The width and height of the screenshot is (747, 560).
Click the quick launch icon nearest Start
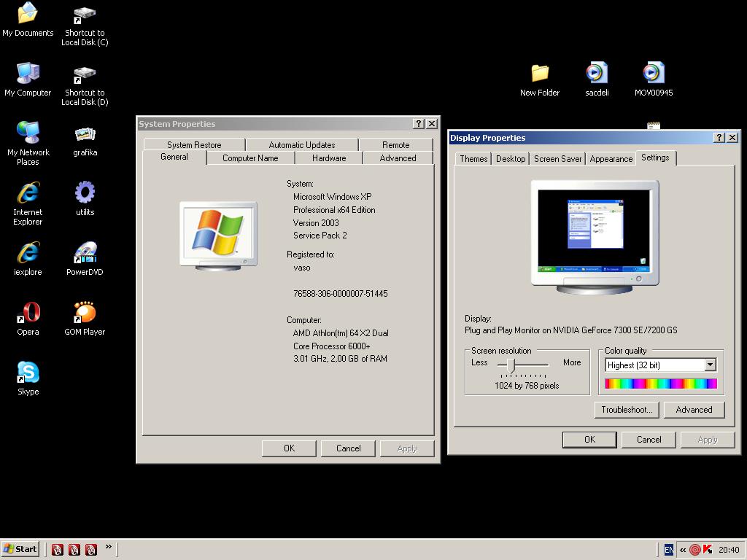tap(57, 550)
